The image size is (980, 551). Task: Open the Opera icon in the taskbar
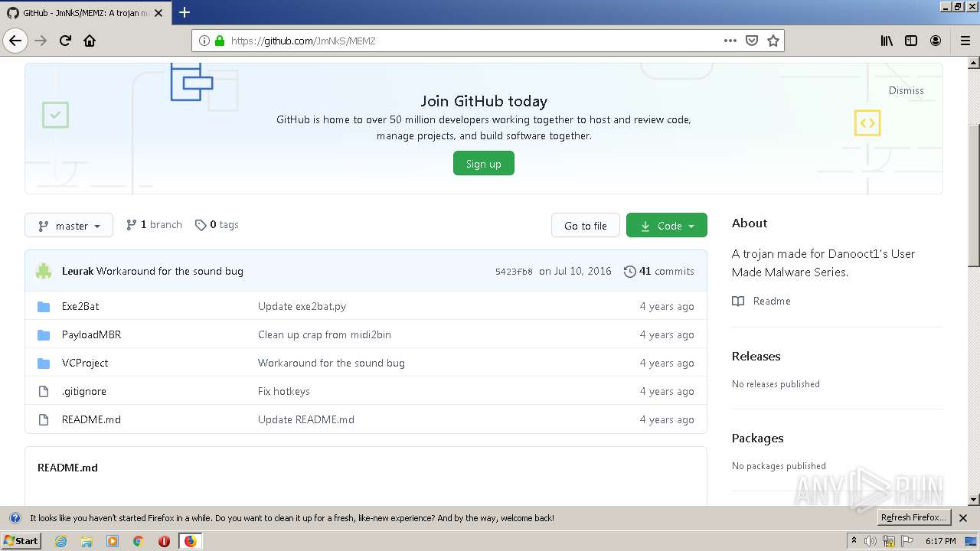tap(164, 541)
